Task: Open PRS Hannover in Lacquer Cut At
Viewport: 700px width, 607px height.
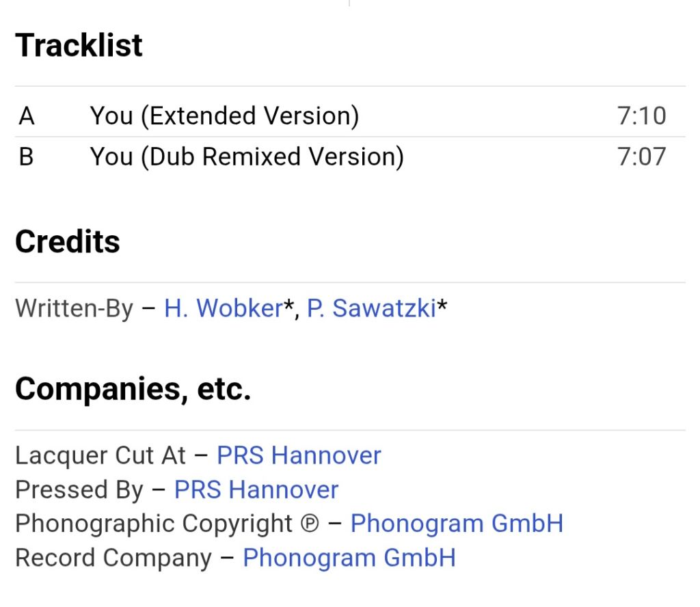Action: coord(299,455)
